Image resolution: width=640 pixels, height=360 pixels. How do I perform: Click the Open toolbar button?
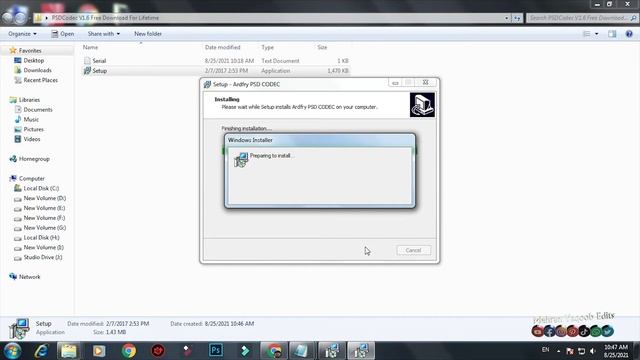click(x=63, y=33)
